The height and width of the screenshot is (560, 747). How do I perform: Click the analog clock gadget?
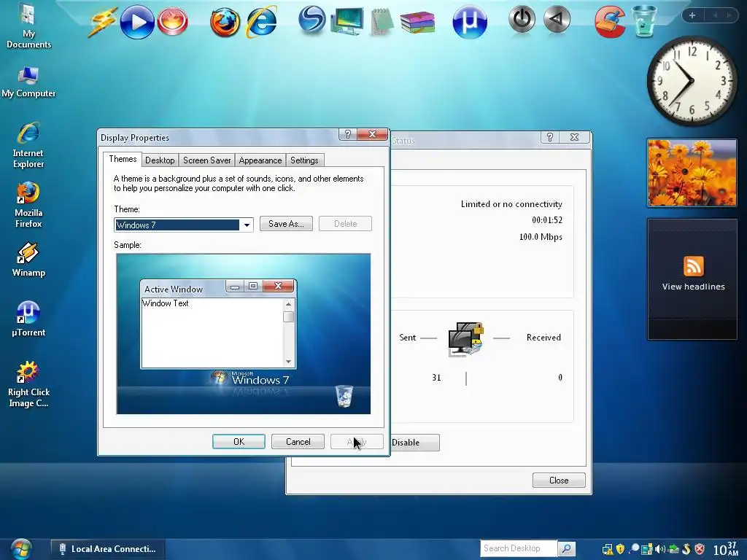(692, 81)
